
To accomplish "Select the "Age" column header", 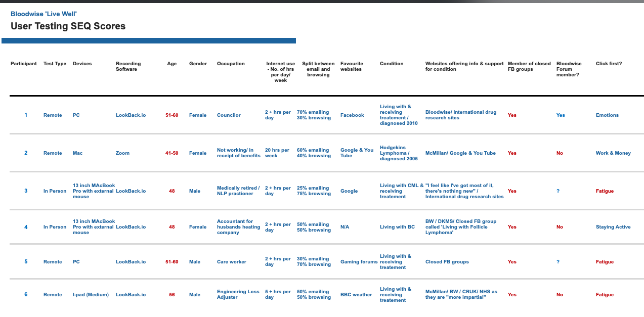I will (x=172, y=64).
